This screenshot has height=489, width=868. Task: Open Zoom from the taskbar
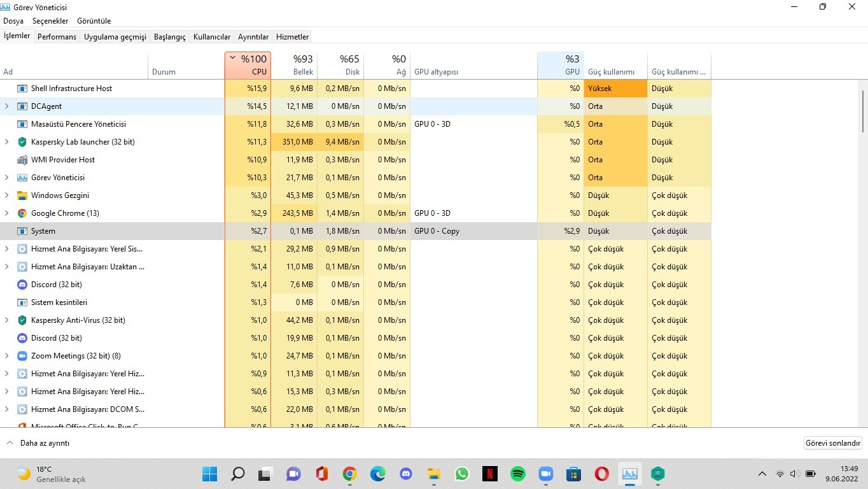point(545,474)
